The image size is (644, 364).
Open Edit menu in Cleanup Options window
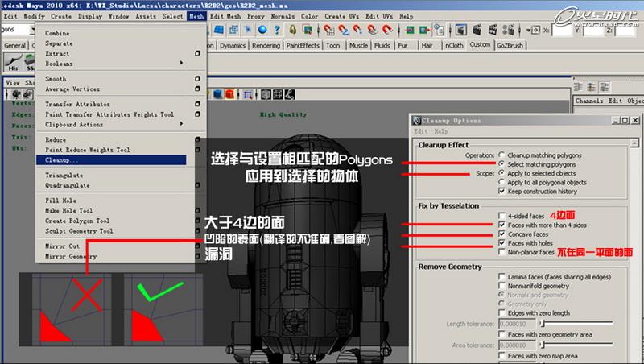(x=420, y=131)
